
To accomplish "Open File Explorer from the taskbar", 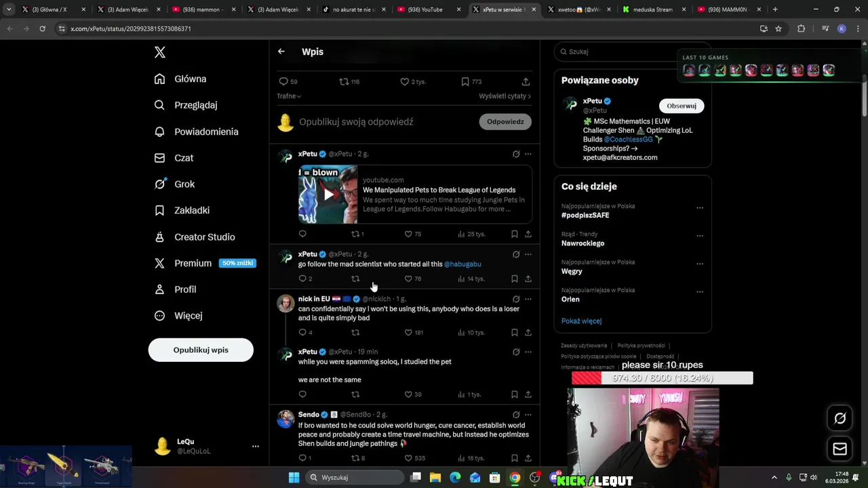I will pos(435,478).
